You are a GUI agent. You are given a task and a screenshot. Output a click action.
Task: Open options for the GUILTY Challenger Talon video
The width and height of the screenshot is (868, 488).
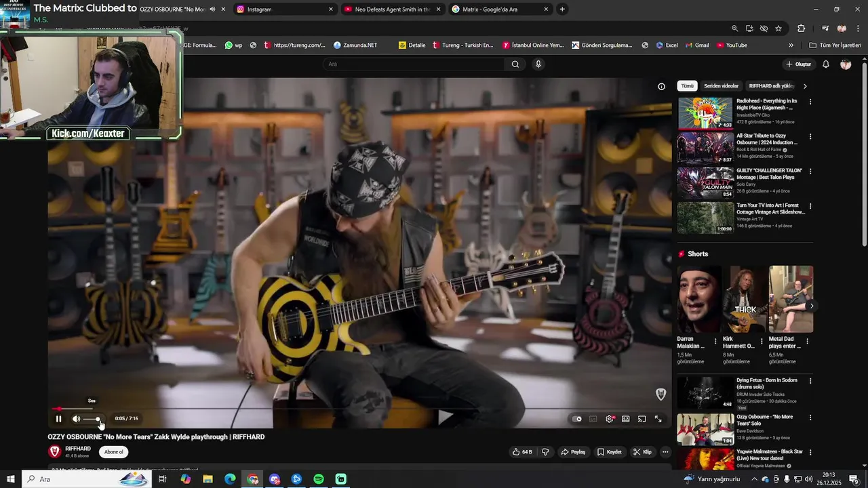pyautogui.click(x=810, y=171)
